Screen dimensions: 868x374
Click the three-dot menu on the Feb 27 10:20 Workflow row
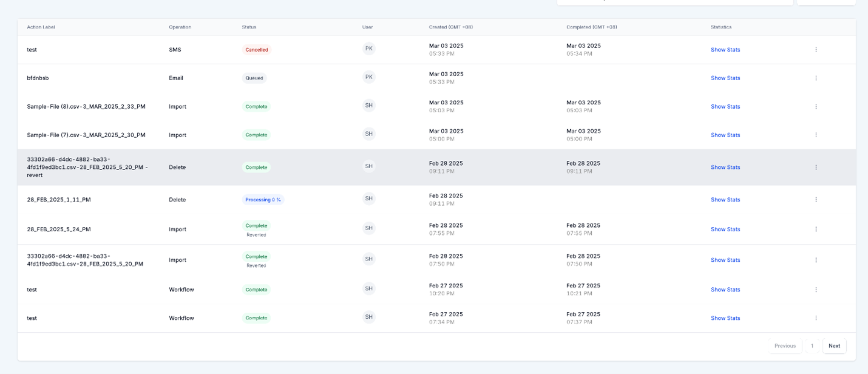(816, 290)
